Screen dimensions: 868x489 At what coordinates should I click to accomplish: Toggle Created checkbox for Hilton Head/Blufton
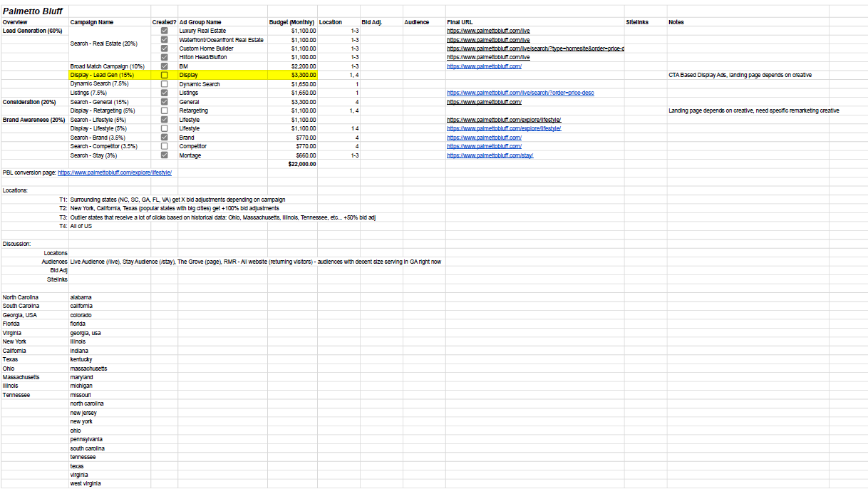pyautogui.click(x=165, y=57)
